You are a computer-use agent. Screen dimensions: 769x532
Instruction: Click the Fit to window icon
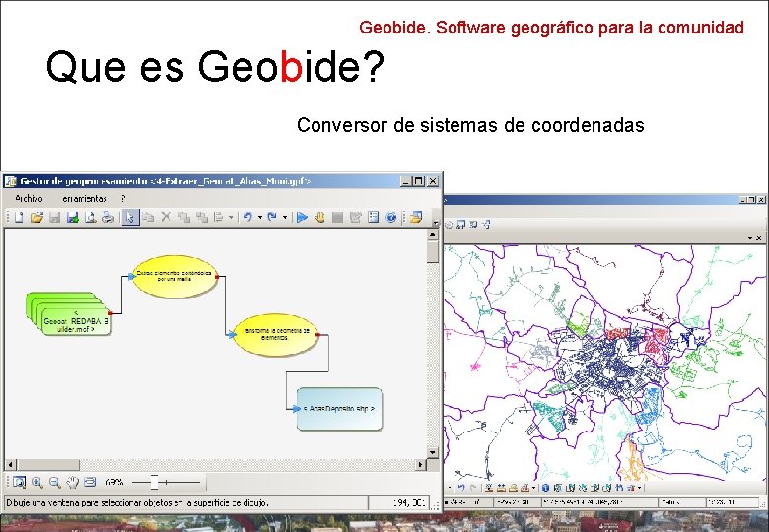[90, 482]
